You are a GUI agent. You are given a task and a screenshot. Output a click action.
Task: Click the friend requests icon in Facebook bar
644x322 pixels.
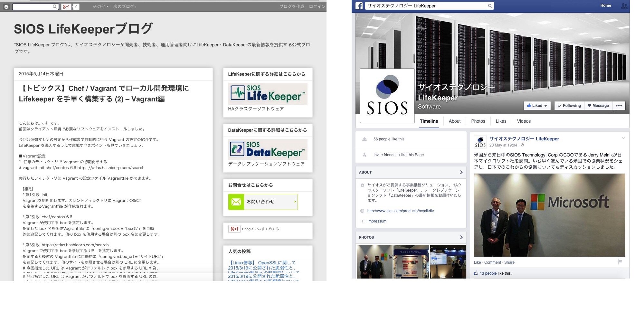(x=624, y=6)
